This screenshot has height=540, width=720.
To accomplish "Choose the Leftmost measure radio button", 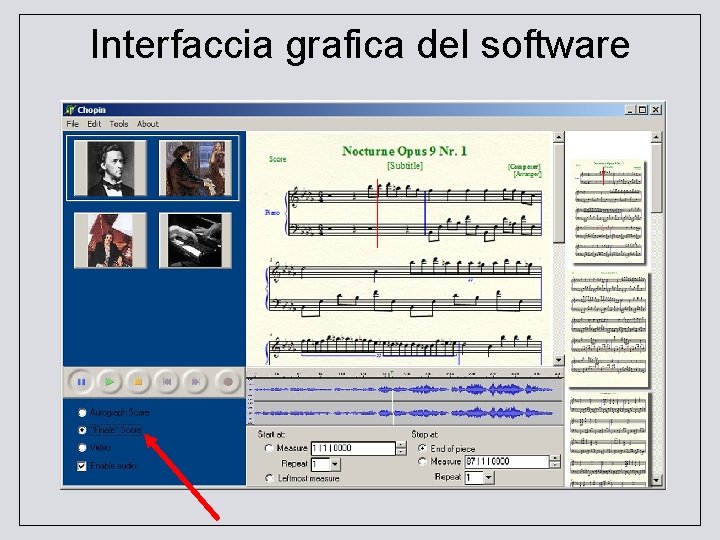I will [269, 478].
